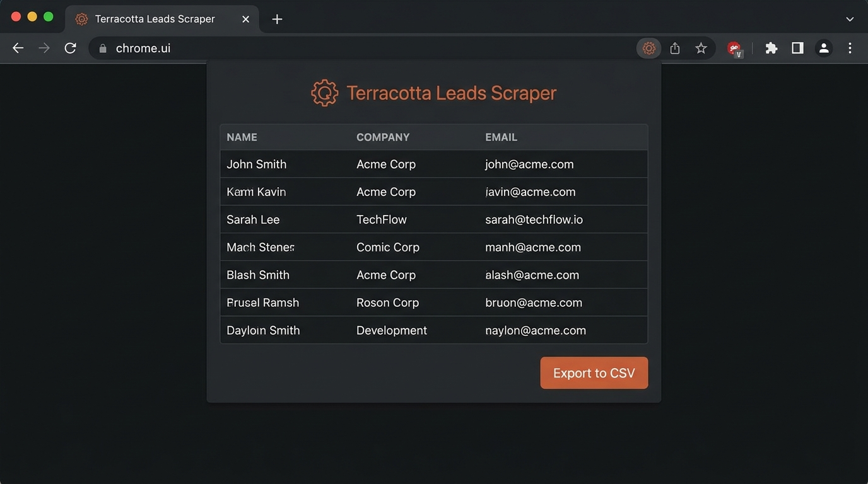Reload the current page
This screenshot has width=868, height=484.
click(x=70, y=48)
